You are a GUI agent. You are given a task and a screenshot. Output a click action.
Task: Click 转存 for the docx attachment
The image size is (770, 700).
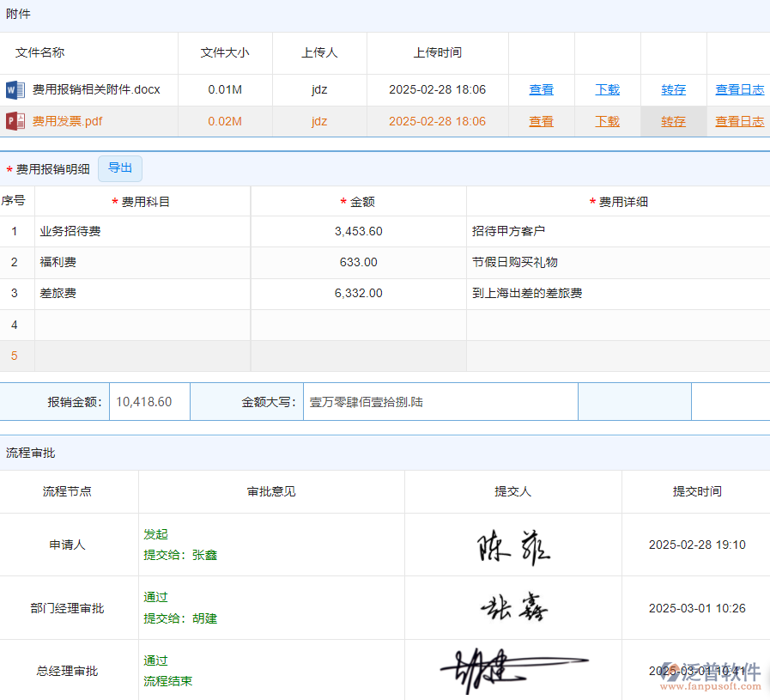tap(673, 89)
